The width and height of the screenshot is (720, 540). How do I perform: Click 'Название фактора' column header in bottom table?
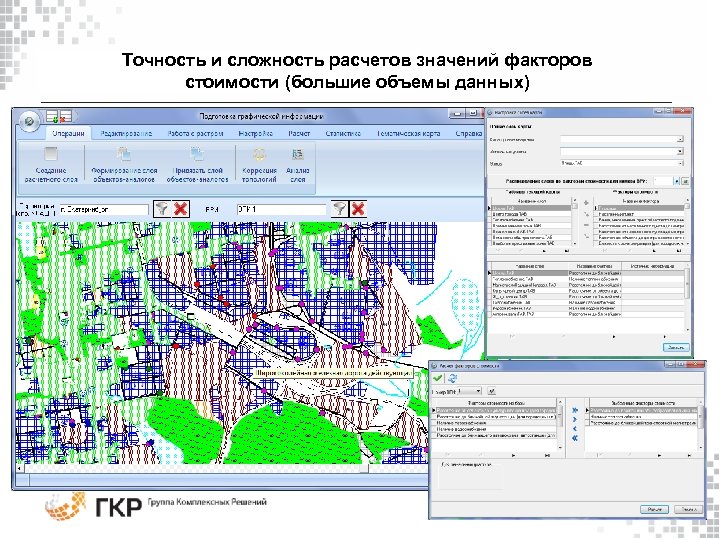pos(595,266)
